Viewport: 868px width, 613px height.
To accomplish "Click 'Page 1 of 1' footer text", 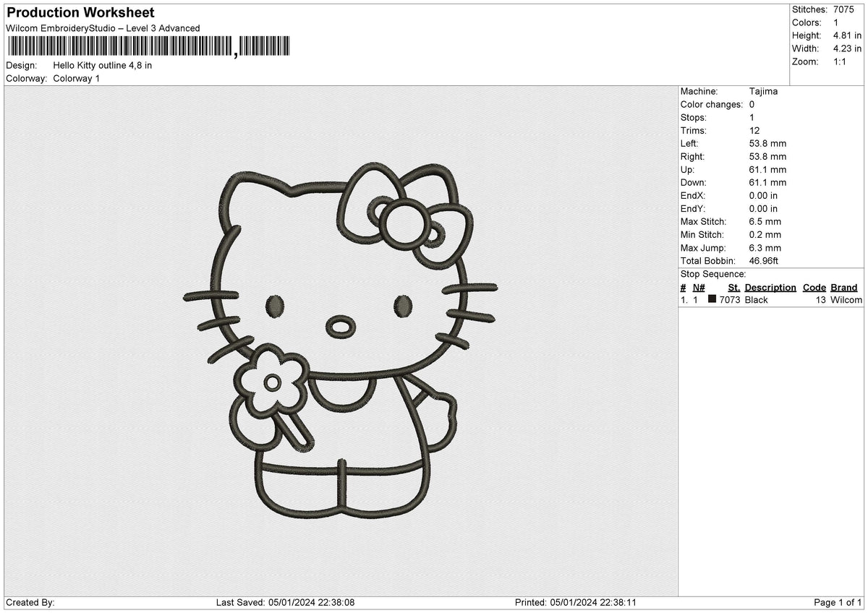I will tap(838, 602).
